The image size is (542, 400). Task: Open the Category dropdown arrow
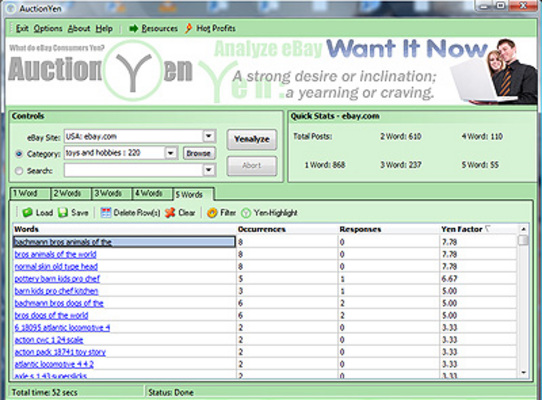click(x=170, y=153)
